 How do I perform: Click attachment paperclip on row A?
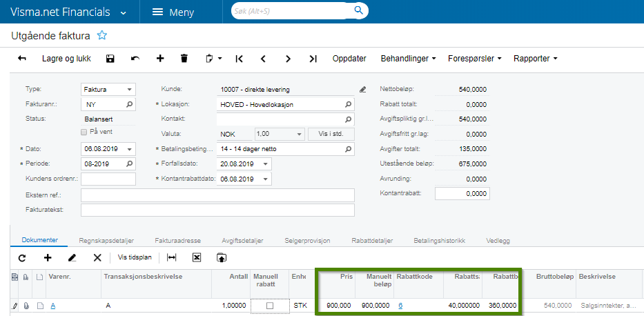(26, 306)
